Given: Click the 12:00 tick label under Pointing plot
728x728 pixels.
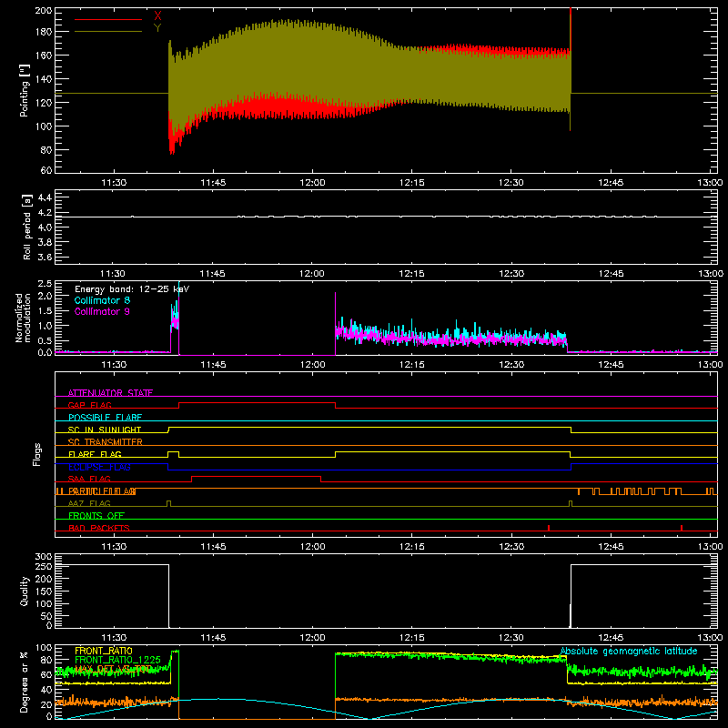Looking at the screenshot, I should [312, 183].
